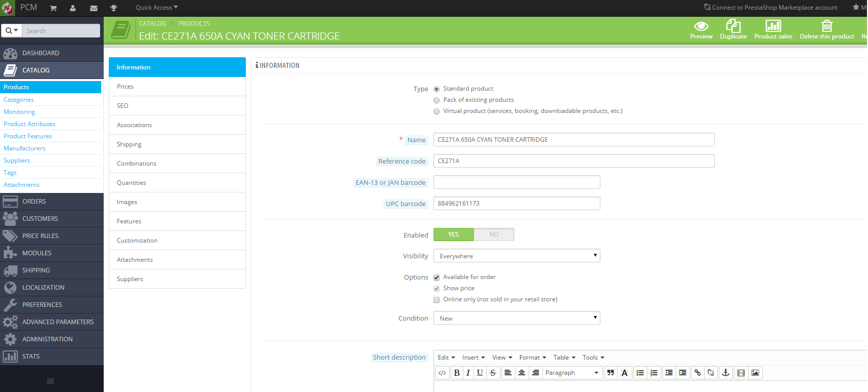This screenshot has height=392, width=868.
Task: Open text color picker
Action: point(625,373)
